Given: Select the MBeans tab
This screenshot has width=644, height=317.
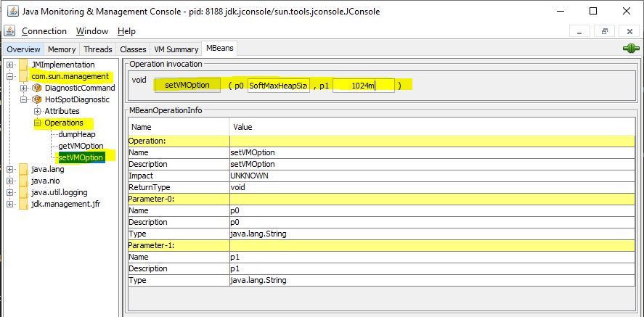Looking at the screenshot, I should pyautogui.click(x=220, y=48).
